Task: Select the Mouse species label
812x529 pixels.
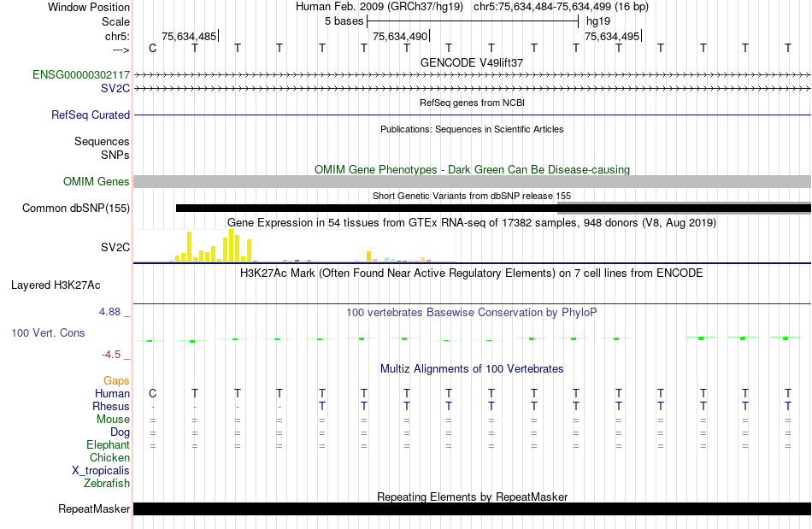Action: [x=113, y=420]
